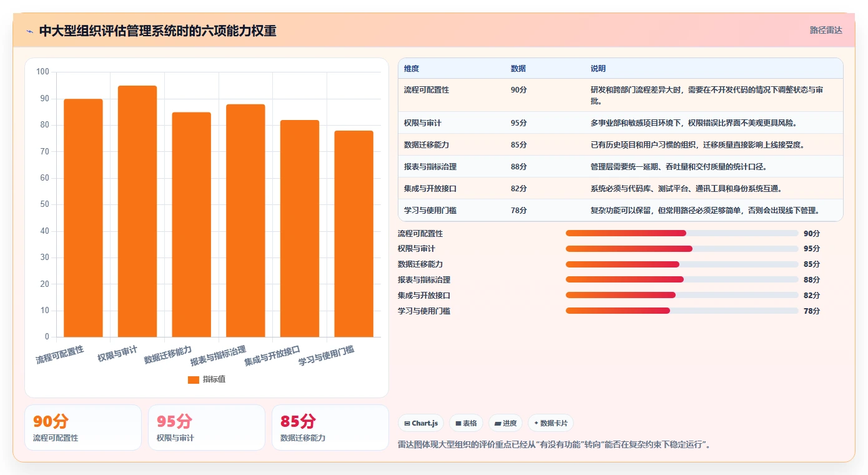Click the 流程可配置性 progress bar
Image resolution: width=868 pixels, height=475 pixels.
pyautogui.click(x=682, y=233)
